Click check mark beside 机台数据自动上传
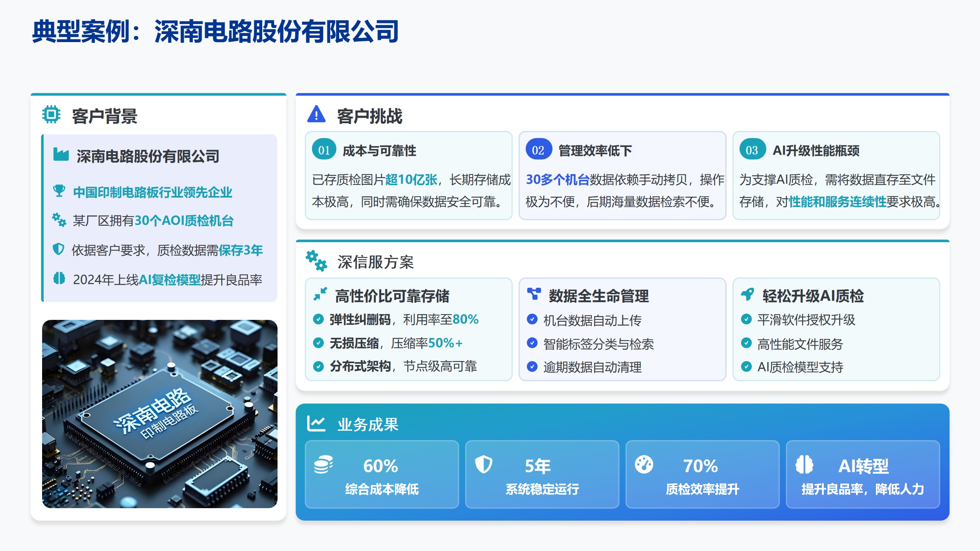The image size is (980, 551). [532, 319]
